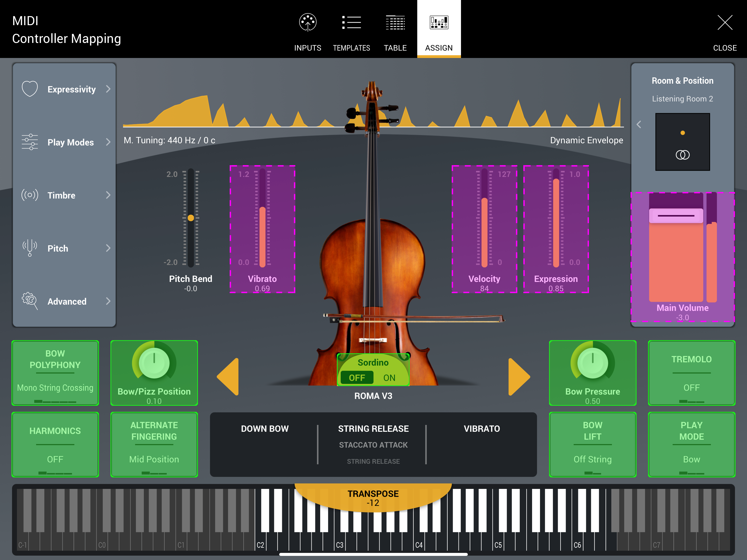Select the Assign controller icon
747x560 pixels.
(439, 22)
